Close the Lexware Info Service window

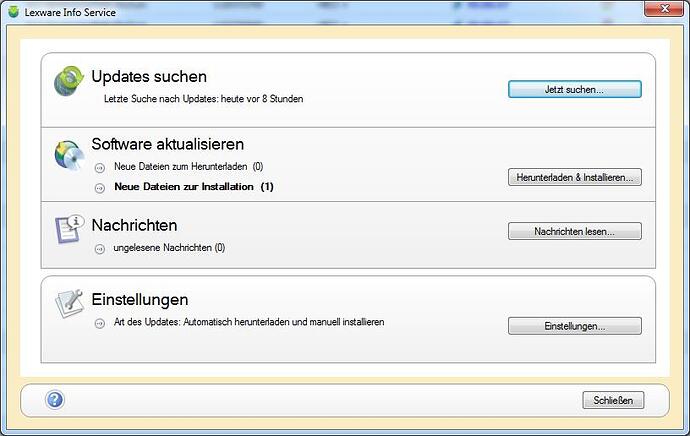664,9
